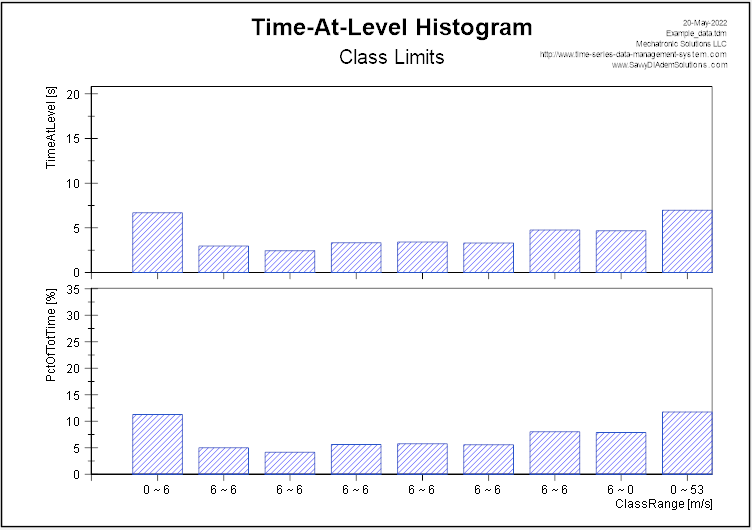Click the rightmost bar in the TimeAtLevel chart
Image resolution: width=752 pixels, height=530 pixels.
[x=686, y=242]
